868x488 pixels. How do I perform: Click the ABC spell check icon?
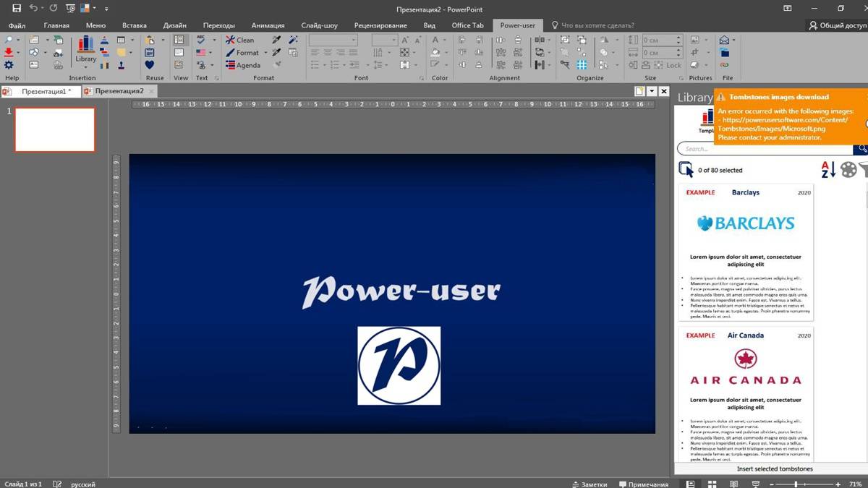(200, 40)
